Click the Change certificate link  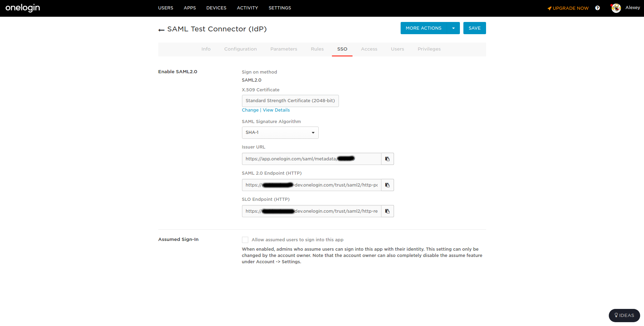[x=250, y=110]
